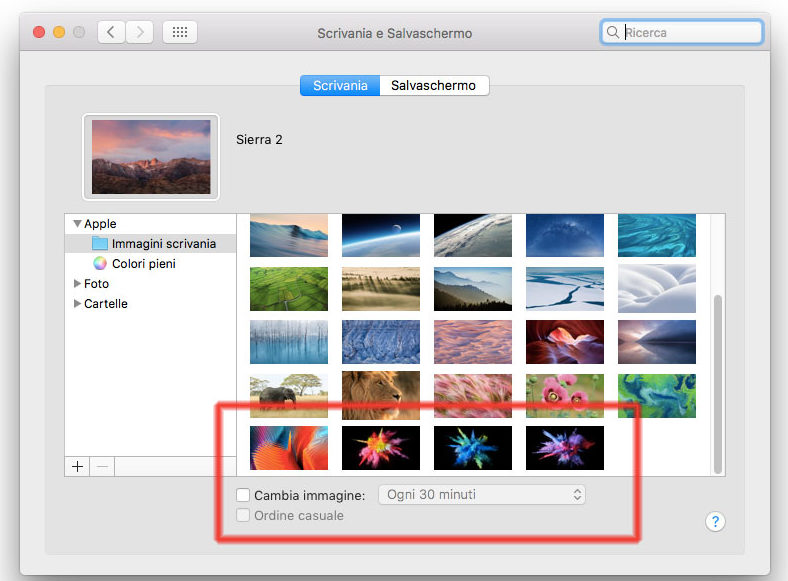The height and width of the screenshot is (581, 788).
Task: Choose the turquoise rippling water wallpaper
Action: pyautogui.click(x=657, y=235)
